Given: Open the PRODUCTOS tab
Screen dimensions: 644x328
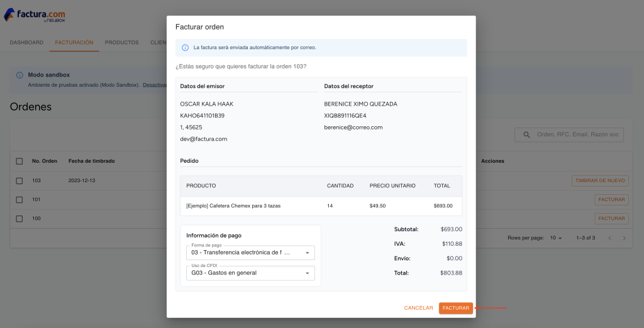Looking at the screenshot, I should coord(122,43).
